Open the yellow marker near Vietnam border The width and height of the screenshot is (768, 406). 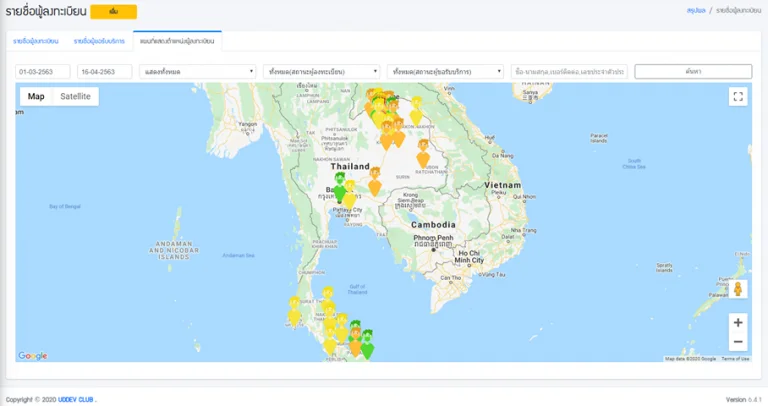point(416,111)
